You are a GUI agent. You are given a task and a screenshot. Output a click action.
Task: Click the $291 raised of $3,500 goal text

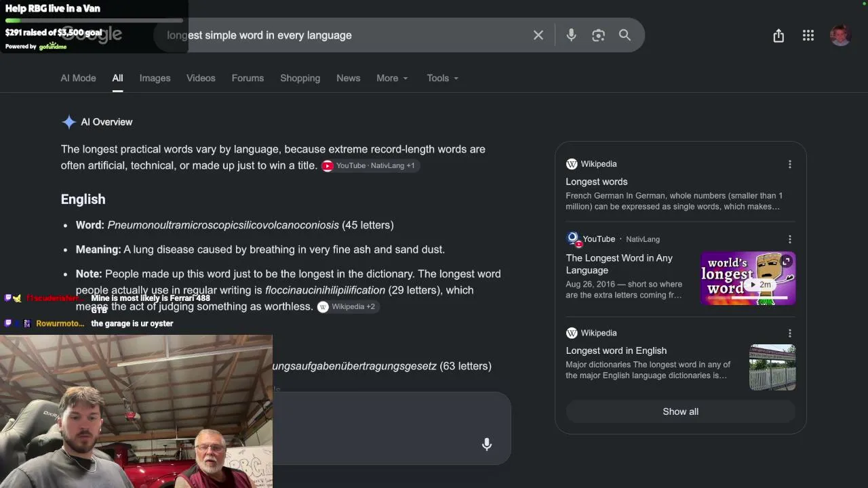[x=54, y=33]
